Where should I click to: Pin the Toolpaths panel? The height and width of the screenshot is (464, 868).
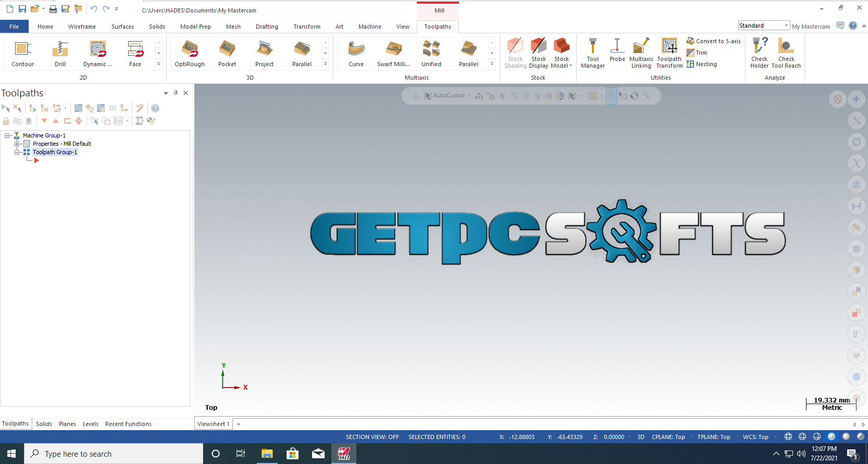coord(176,93)
